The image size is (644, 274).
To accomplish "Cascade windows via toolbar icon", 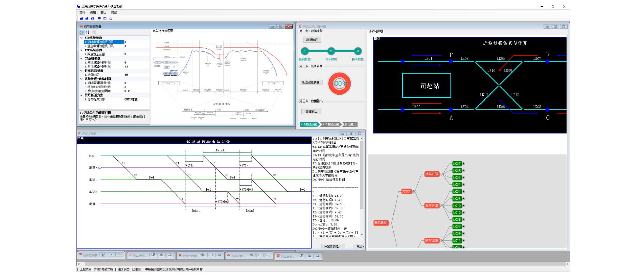I will (x=110, y=18).
